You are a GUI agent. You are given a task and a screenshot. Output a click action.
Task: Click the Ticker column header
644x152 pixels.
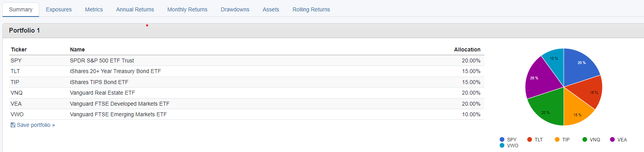pos(19,49)
